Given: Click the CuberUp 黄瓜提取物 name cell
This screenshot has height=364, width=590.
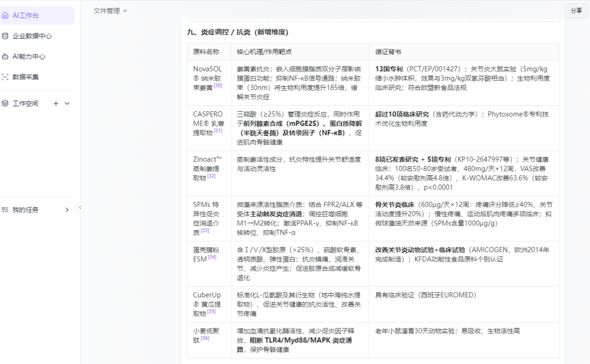Looking at the screenshot, I should [209, 305].
